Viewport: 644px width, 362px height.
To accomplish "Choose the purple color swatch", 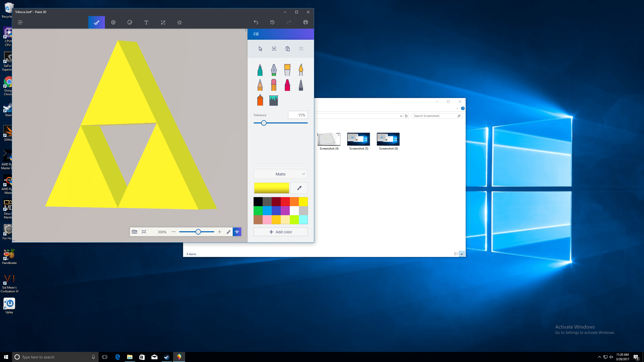I will pos(285,211).
